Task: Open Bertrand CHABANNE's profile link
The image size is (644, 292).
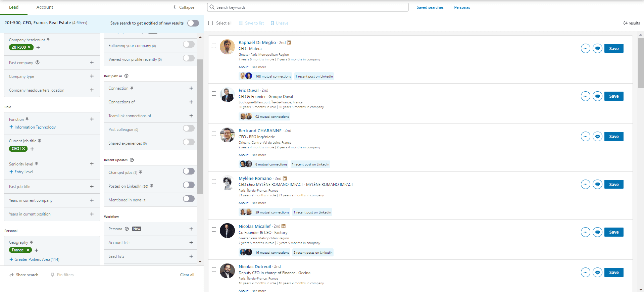Action: pyautogui.click(x=260, y=131)
